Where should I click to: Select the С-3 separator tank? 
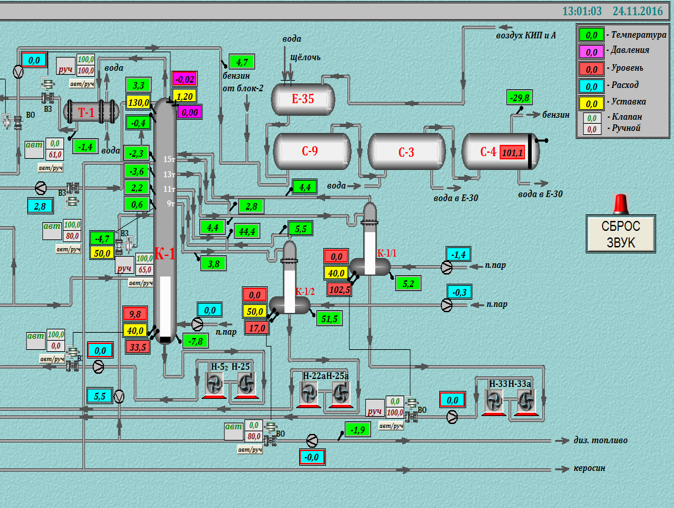coord(407,152)
